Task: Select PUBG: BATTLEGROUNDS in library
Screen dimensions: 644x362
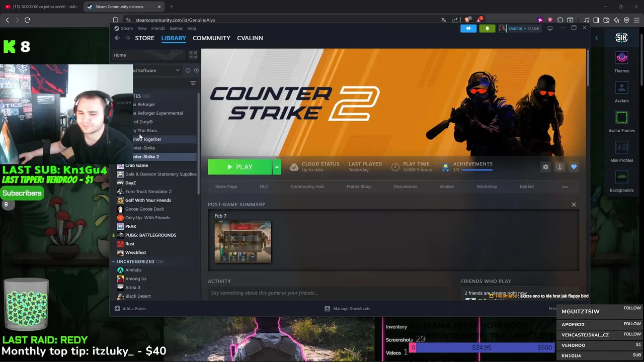Action: [150, 235]
